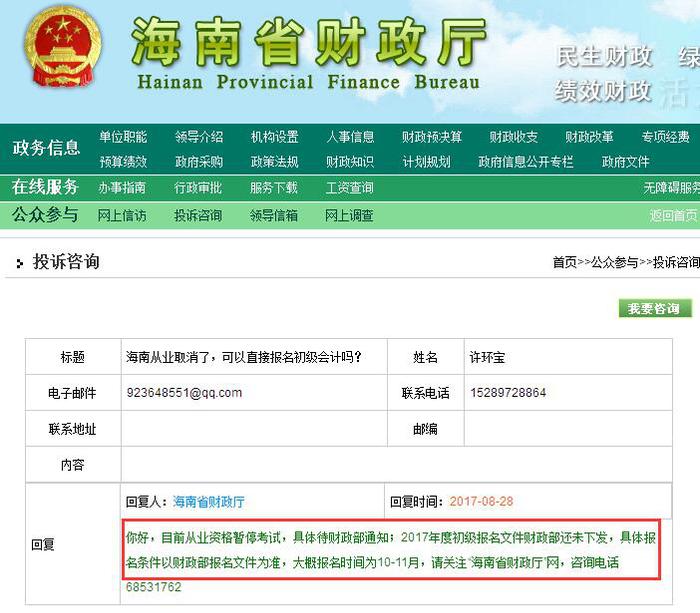
Task: Go to 网上信访 page
Action: [123, 215]
